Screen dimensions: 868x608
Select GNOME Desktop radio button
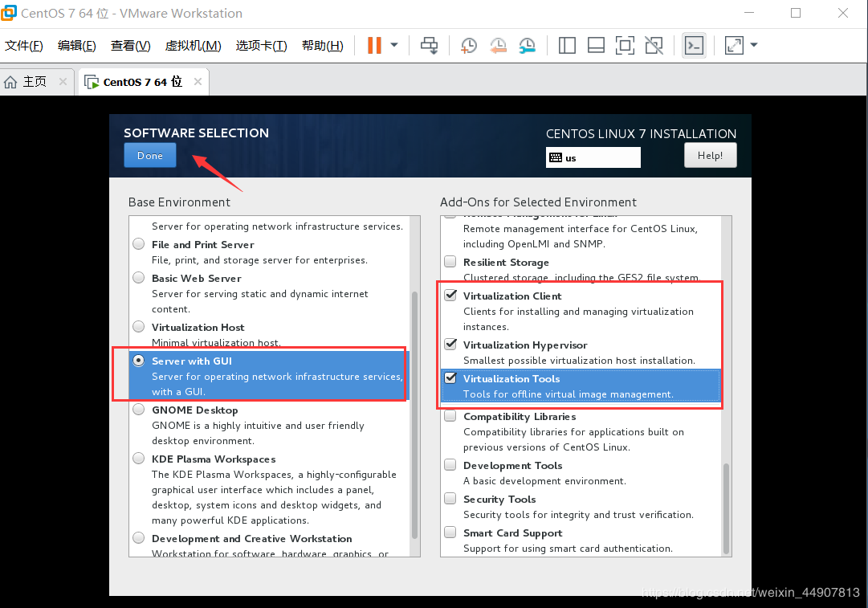138,410
